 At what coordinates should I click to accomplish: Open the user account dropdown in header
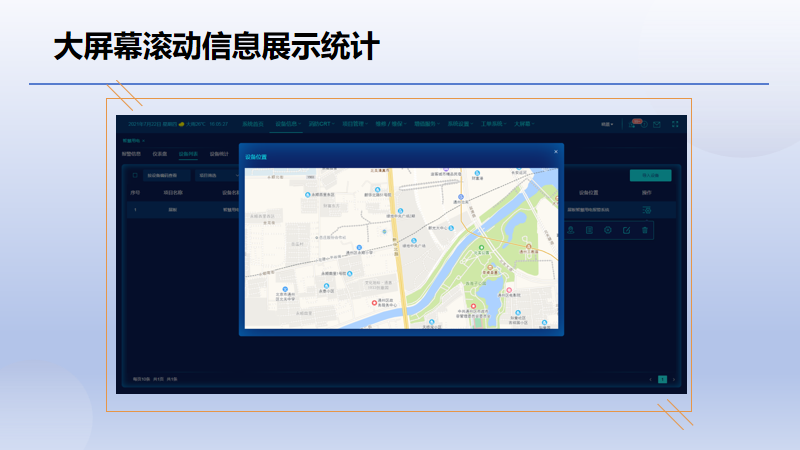(607, 124)
